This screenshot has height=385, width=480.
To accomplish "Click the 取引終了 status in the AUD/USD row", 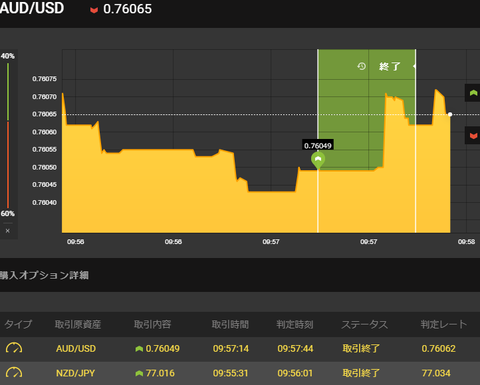I will (361, 349).
